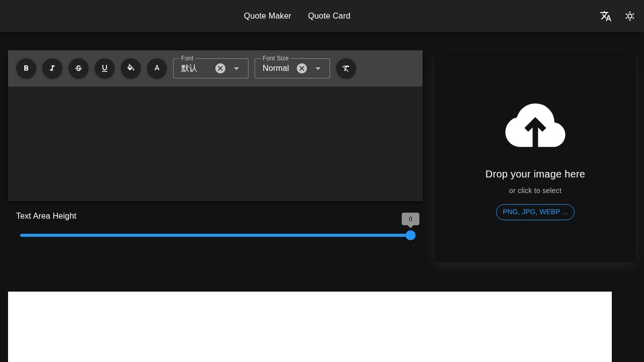Click the clear formatting icon
The height and width of the screenshot is (362, 644).
[346, 68]
